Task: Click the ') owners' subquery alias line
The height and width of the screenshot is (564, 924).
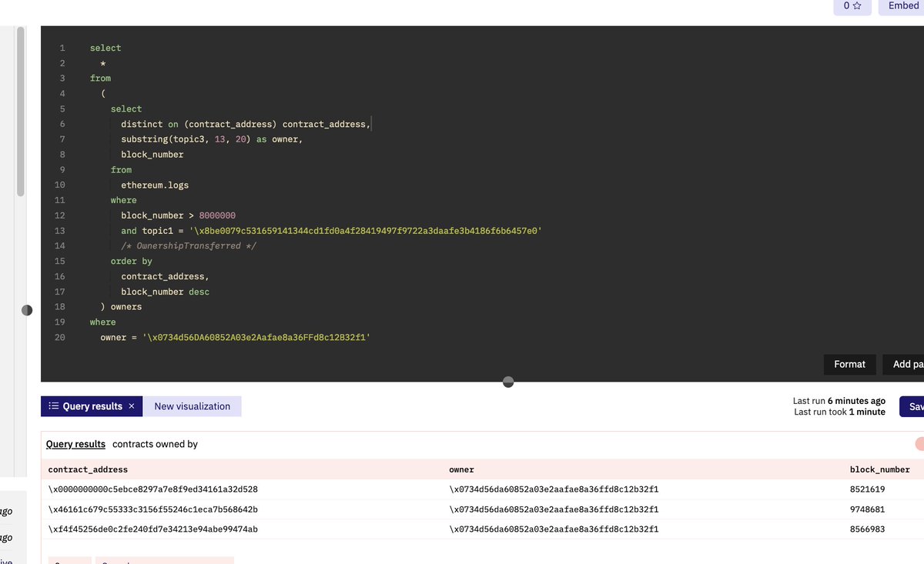Action: pyautogui.click(x=121, y=307)
